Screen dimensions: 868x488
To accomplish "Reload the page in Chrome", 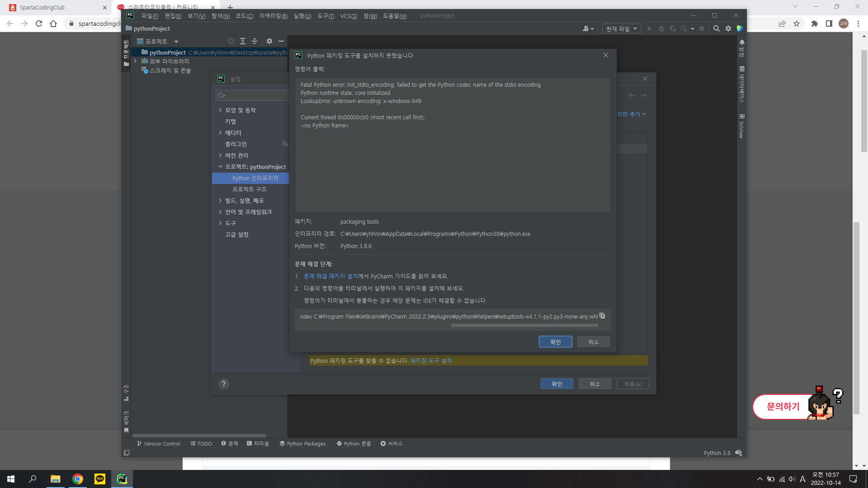I will pos(39,23).
